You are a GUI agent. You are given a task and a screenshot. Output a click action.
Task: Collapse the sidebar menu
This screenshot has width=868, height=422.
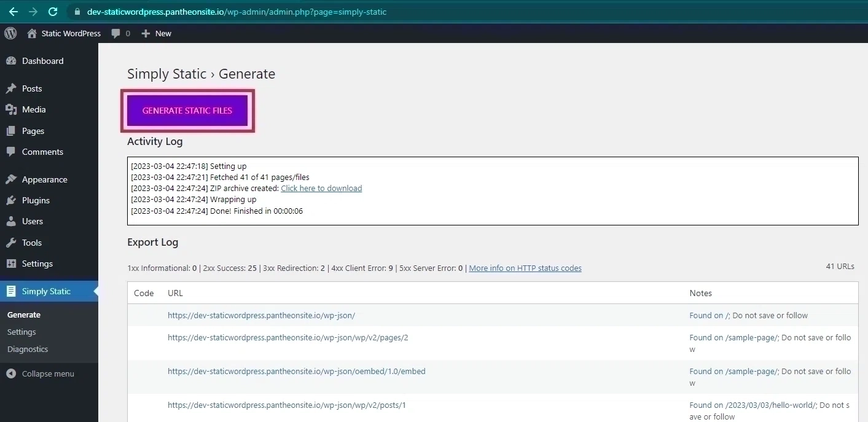pyautogui.click(x=47, y=373)
